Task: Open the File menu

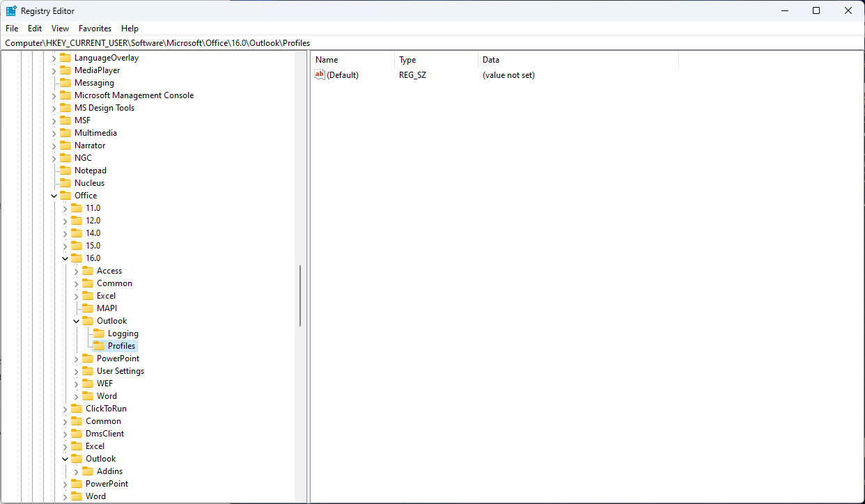Action: (x=12, y=29)
